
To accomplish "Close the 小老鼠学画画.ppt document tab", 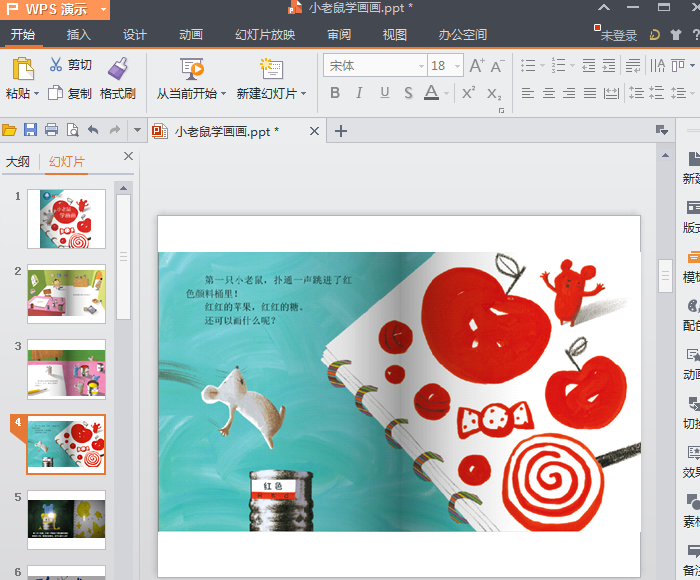I will [314, 131].
